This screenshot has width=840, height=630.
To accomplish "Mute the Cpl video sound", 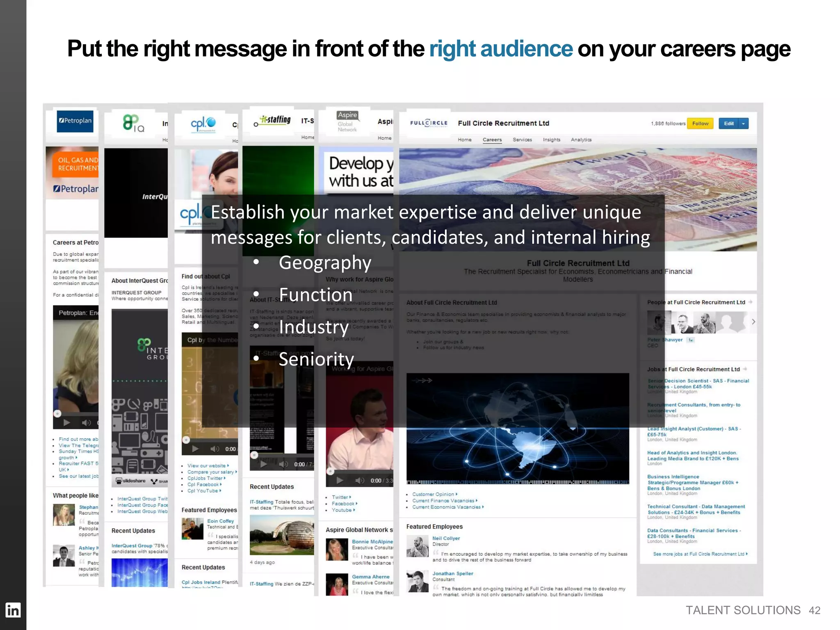I will click(x=215, y=449).
